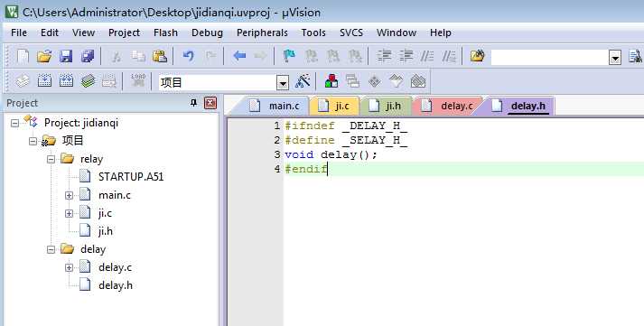Open the File menu
Image resolution: width=644 pixels, height=326 pixels.
[19, 33]
